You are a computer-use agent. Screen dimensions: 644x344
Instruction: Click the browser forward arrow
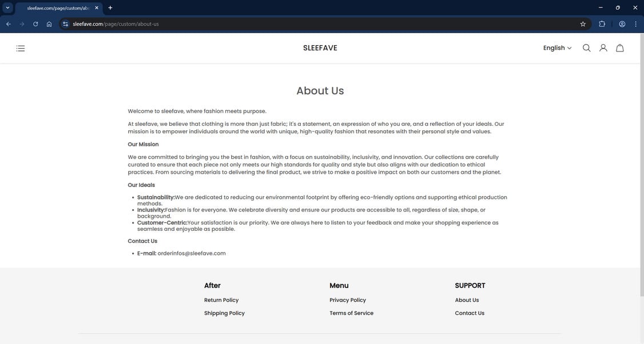tap(22, 24)
